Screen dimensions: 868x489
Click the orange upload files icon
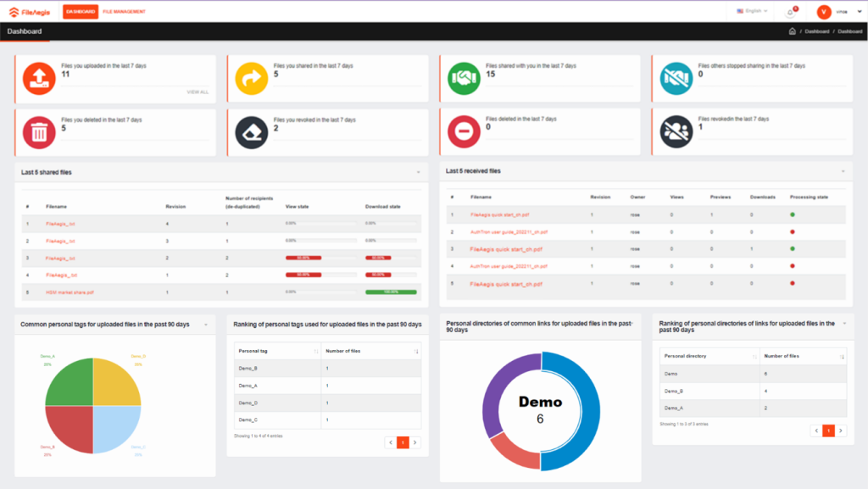click(x=38, y=79)
